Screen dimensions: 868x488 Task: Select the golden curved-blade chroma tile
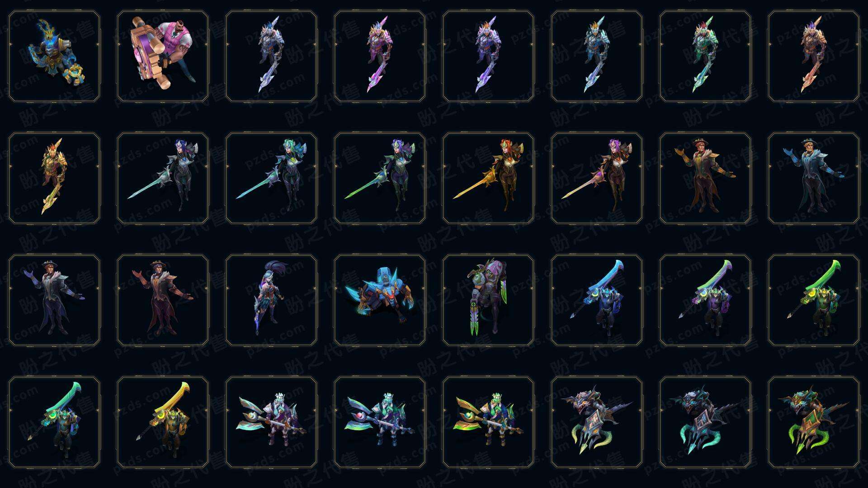pos(54,178)
